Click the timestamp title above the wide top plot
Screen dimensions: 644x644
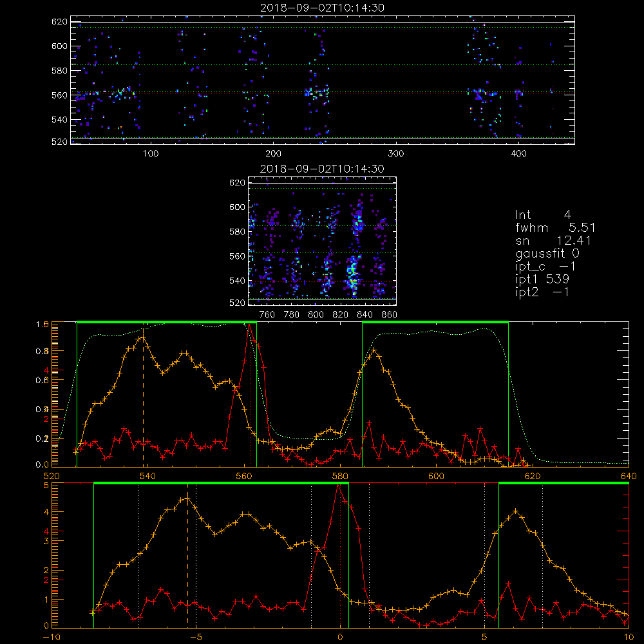pyautogui.click(x=322, y=8)
